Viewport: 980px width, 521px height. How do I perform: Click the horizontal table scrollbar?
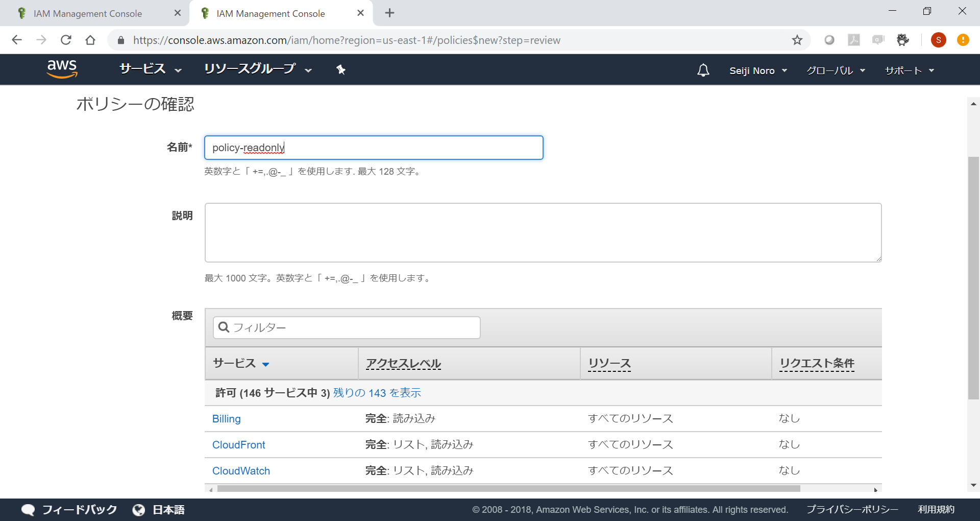pos(508,489)
